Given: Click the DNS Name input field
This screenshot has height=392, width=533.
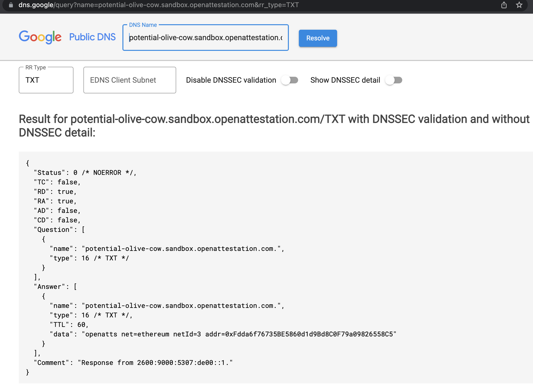Looking at the screenshot, I should (x=205, y=38).
